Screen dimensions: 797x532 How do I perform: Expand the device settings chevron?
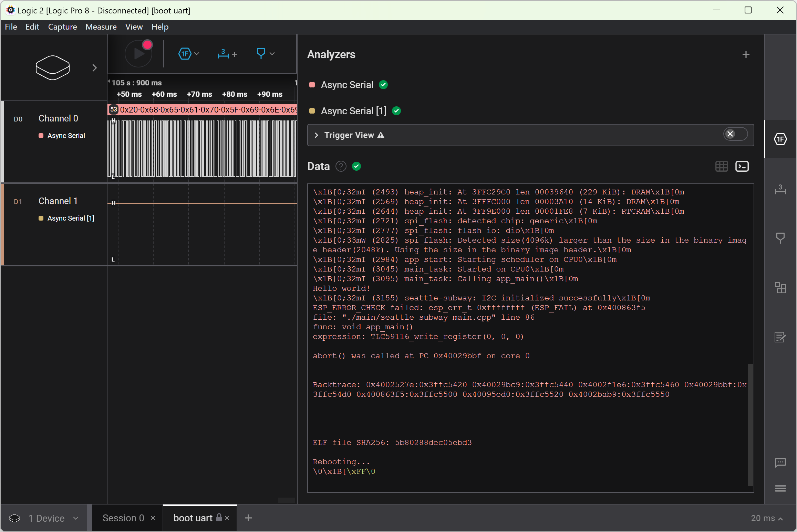click(x=94, y=68)
